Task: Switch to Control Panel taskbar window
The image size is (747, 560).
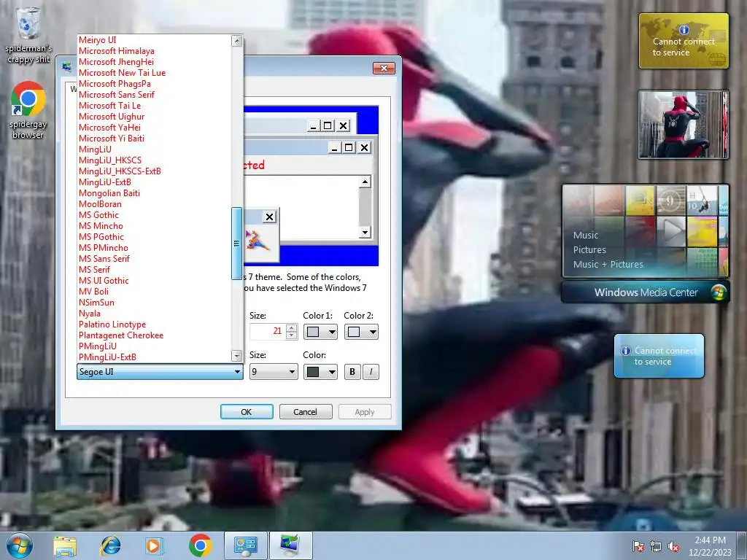Action: coord(245,545)
